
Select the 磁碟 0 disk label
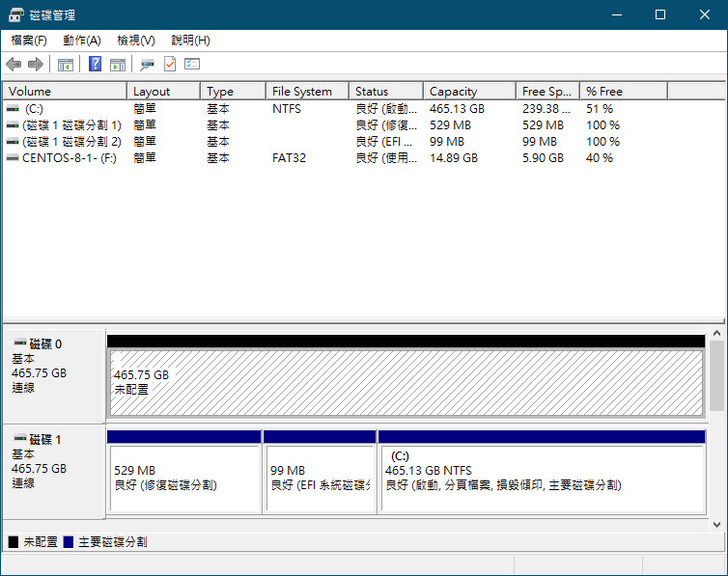tap(45, 344)
